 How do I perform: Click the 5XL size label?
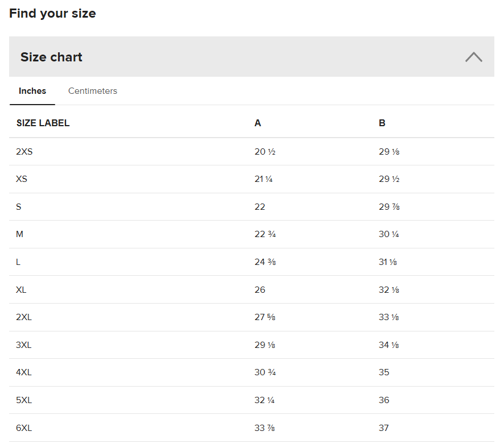point(24,400)
